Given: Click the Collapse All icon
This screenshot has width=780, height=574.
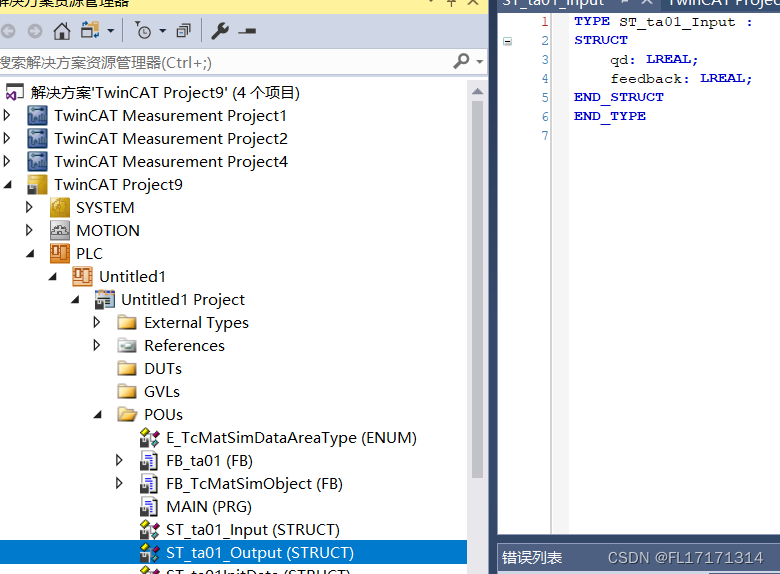Looking at the screenshot, I should coord(184,31).
